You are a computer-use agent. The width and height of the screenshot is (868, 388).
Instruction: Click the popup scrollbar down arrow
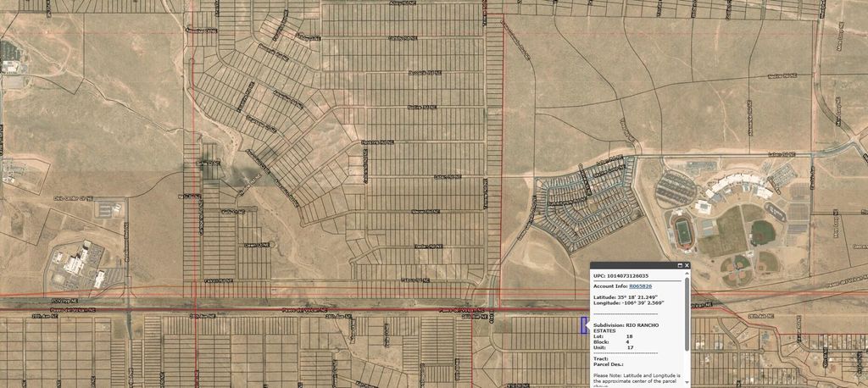[x=687, y=382]
